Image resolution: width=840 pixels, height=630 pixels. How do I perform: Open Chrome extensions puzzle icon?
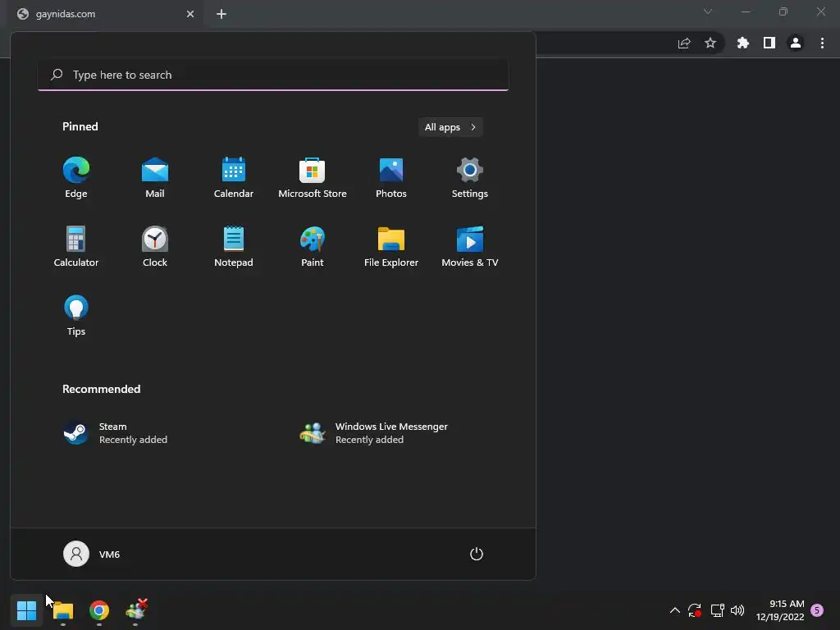click(x=743, y=43)
